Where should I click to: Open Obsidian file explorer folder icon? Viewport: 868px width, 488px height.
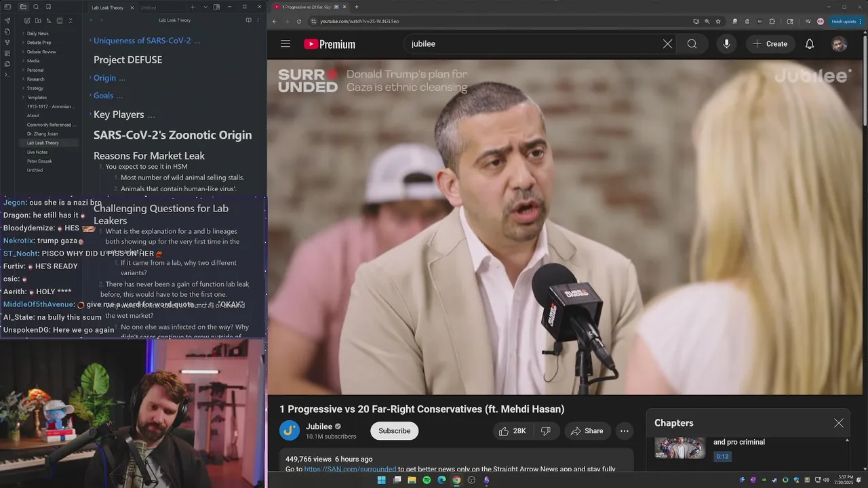point(23,7)
